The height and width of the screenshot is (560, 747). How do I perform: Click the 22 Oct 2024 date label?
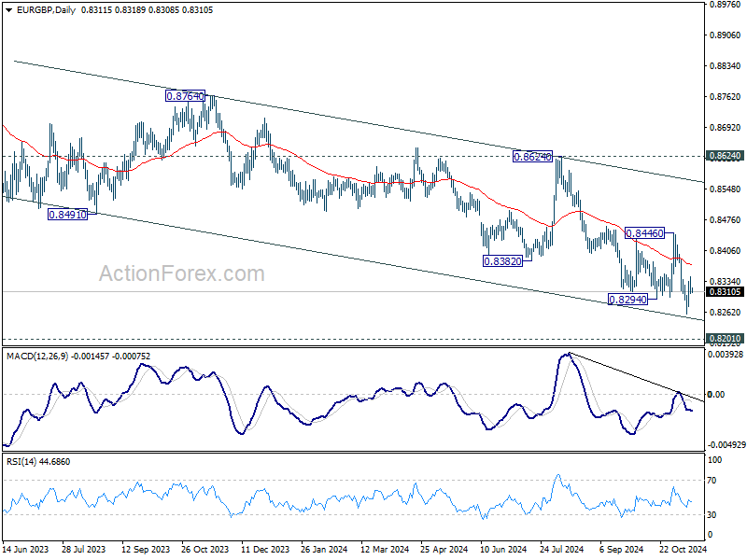point(683,549)
